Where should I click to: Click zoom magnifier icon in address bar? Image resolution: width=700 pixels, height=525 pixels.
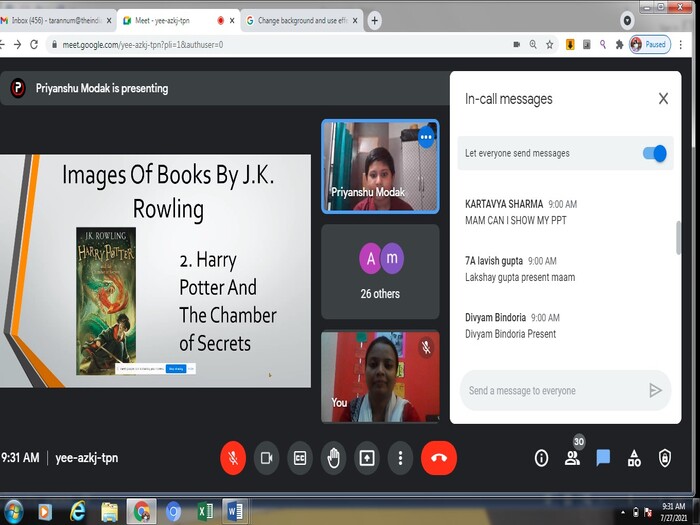pos(533,45)
